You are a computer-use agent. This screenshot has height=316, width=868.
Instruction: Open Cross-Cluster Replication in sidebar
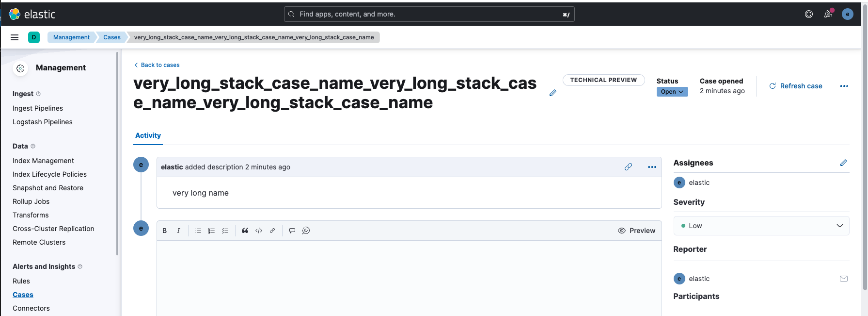point(53,229)
